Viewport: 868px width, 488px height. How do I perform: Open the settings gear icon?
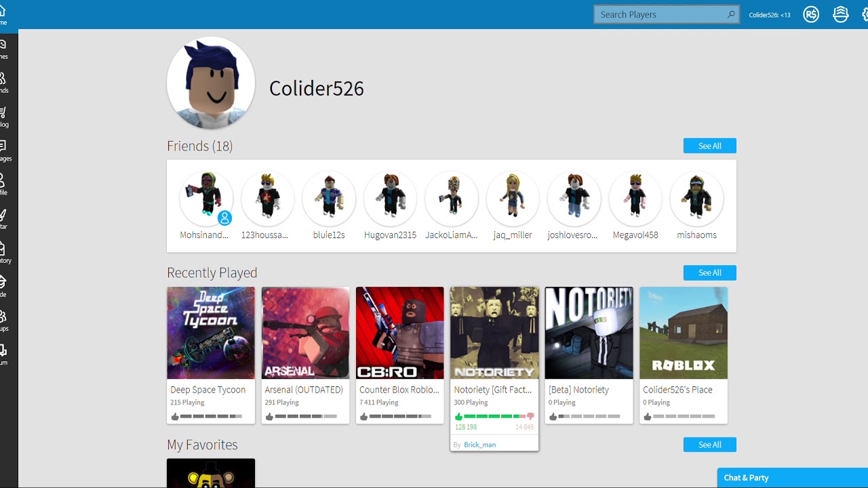coord(865,14)
